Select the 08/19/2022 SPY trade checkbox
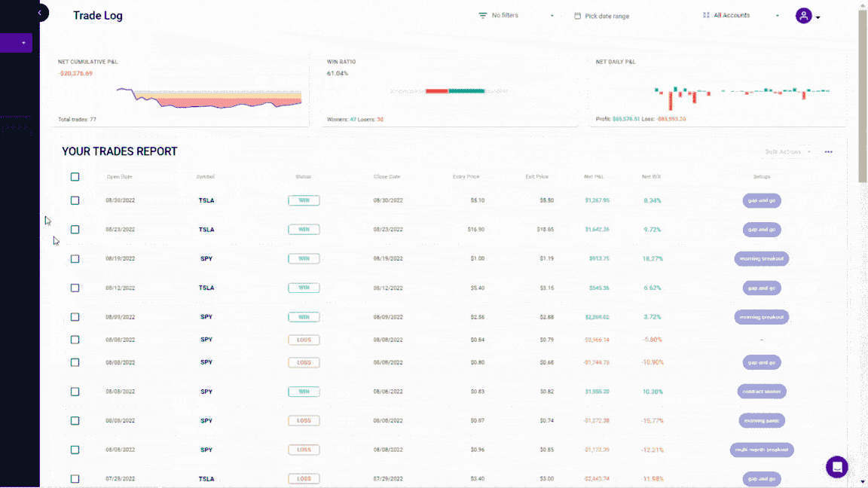Screen dimensions: 868x488 coord(75,258)
